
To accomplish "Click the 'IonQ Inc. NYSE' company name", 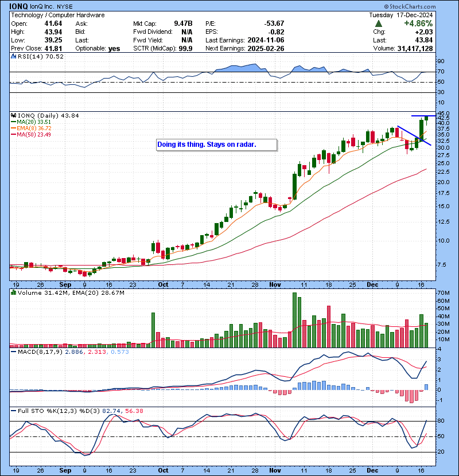I will (51, 7).
